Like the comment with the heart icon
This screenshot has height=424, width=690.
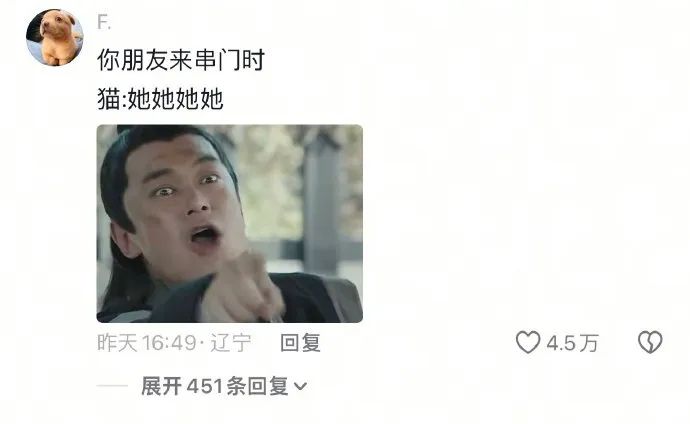click(x=528, y=342)
